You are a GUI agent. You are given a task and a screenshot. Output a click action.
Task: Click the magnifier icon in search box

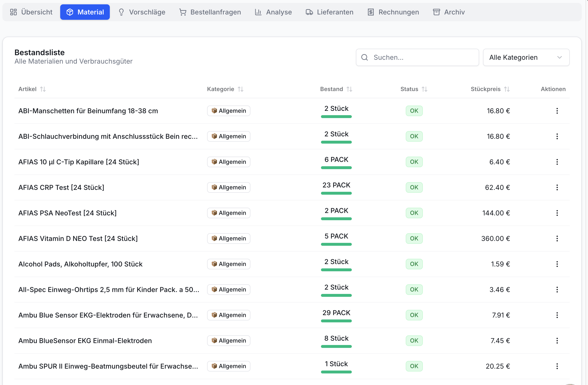pyautogui.click(x=365, y=57)
